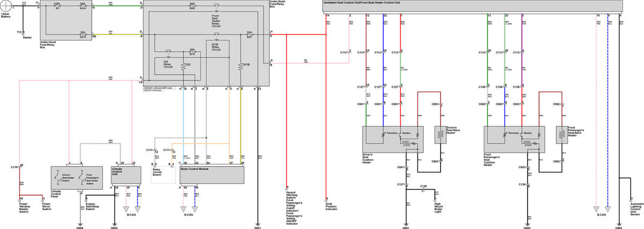Click the Under-Dash Fuse/Relay Box label
This screenshot has height=229, width=644.
click(277, 5)
